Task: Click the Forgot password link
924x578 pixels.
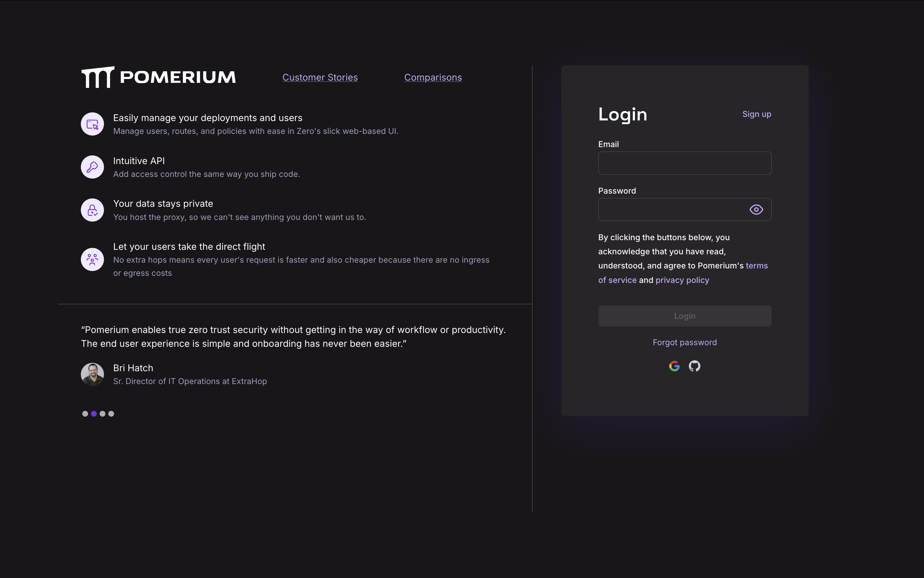Action: point(685,343)
